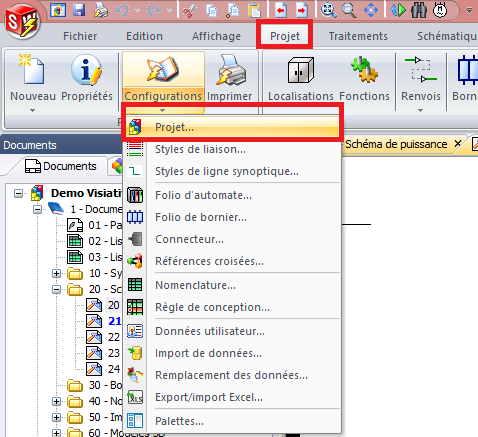The width and height of the screenshot is (478, 437).
Task: Choose Palettes... menu entry
Action: click(x=232, y=421)
